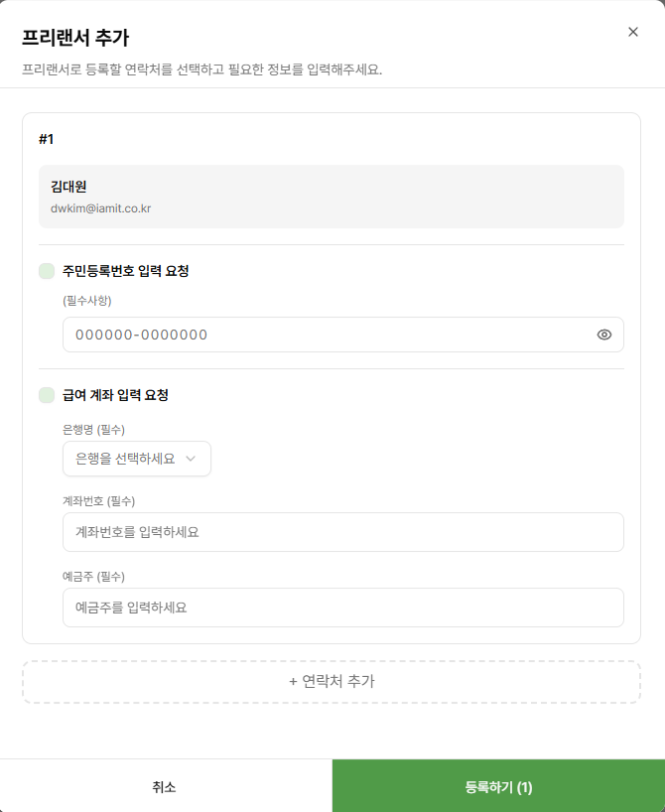Click the + 연락처 추가 button
This screenshot has height=812, width=665.
coord(332,682)
